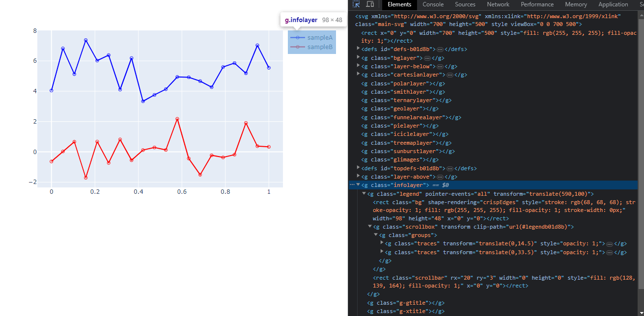Click the blue series peak marker near 7.4
The height and width of the screenshot is (316, 644).
(x=85, y=40)
